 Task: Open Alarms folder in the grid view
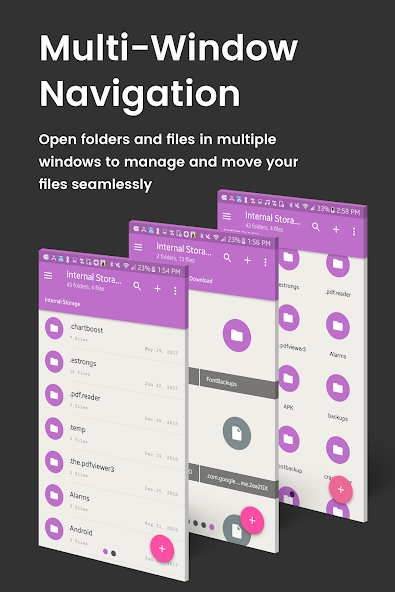338,335
